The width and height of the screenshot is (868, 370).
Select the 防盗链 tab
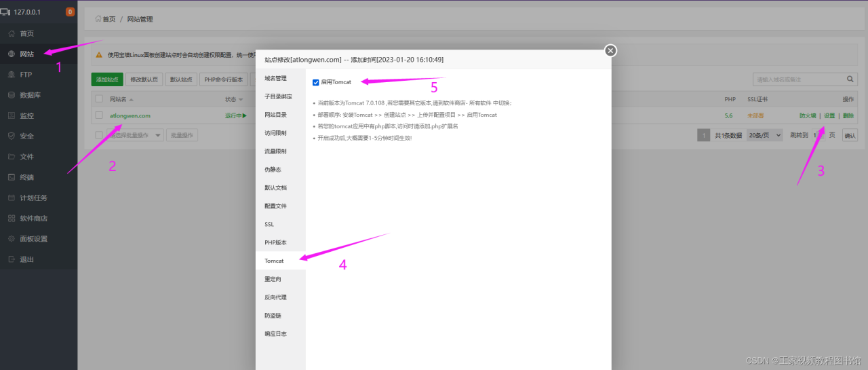(x=281, y=316)
